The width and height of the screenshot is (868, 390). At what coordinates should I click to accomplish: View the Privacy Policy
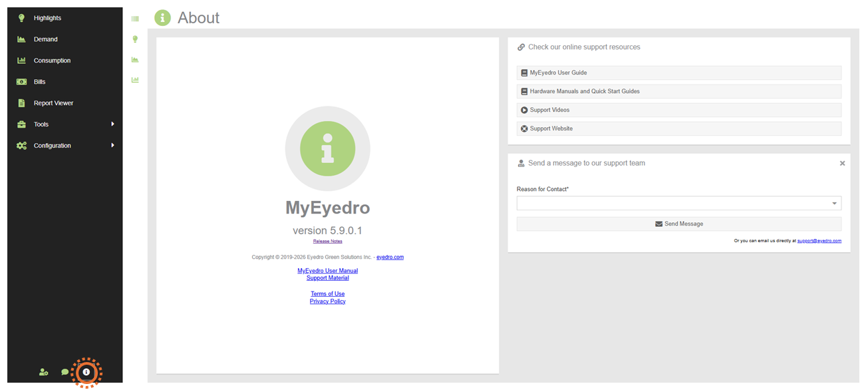(328, 301)
